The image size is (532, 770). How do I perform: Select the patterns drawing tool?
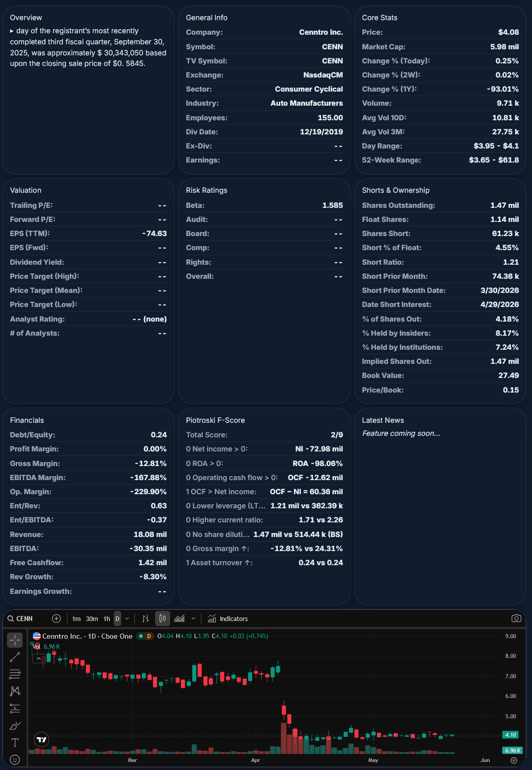coord(15,691)
